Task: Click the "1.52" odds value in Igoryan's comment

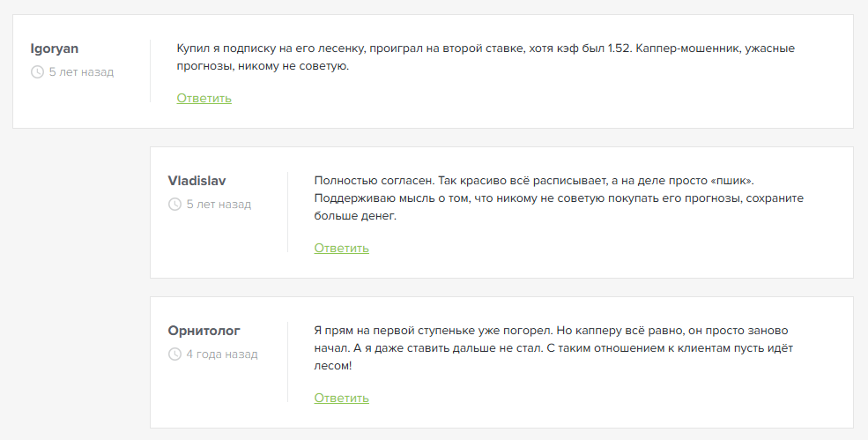Action: coord(619,48)
